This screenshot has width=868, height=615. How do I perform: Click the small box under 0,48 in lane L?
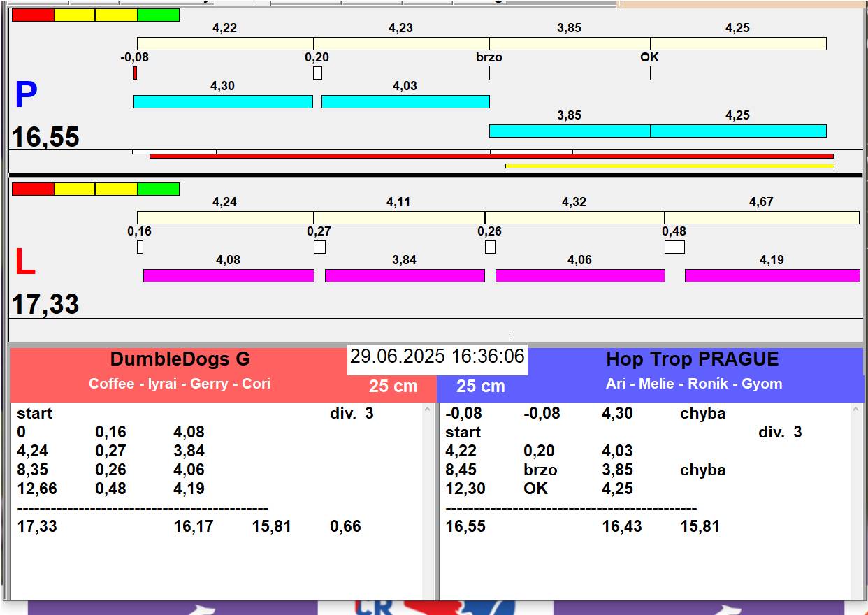coord(674,247)
